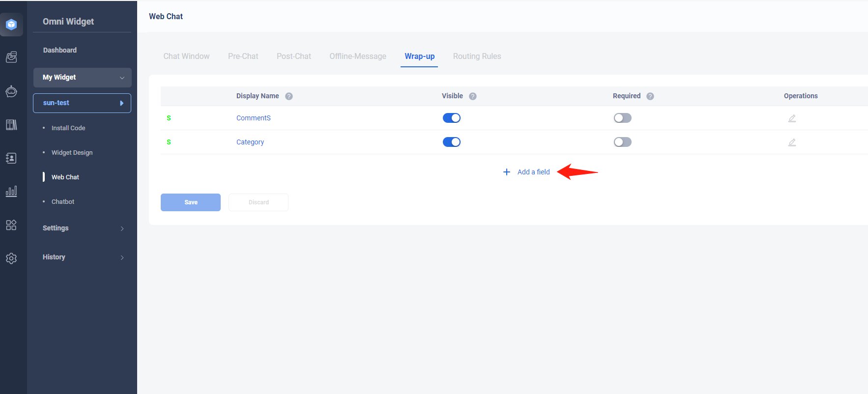
Task: Expand the Settings menu section
Action: coord(82,228)
